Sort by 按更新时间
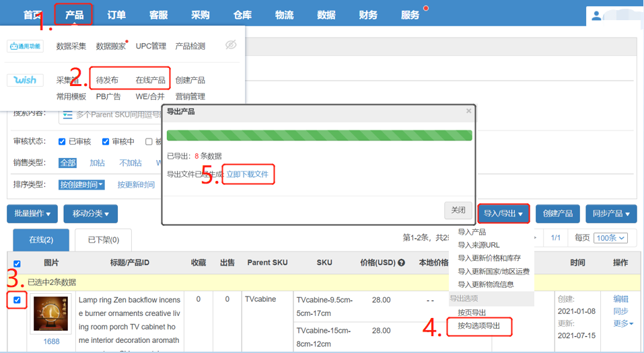Screen dimensions: 644x353 (136, 185)
